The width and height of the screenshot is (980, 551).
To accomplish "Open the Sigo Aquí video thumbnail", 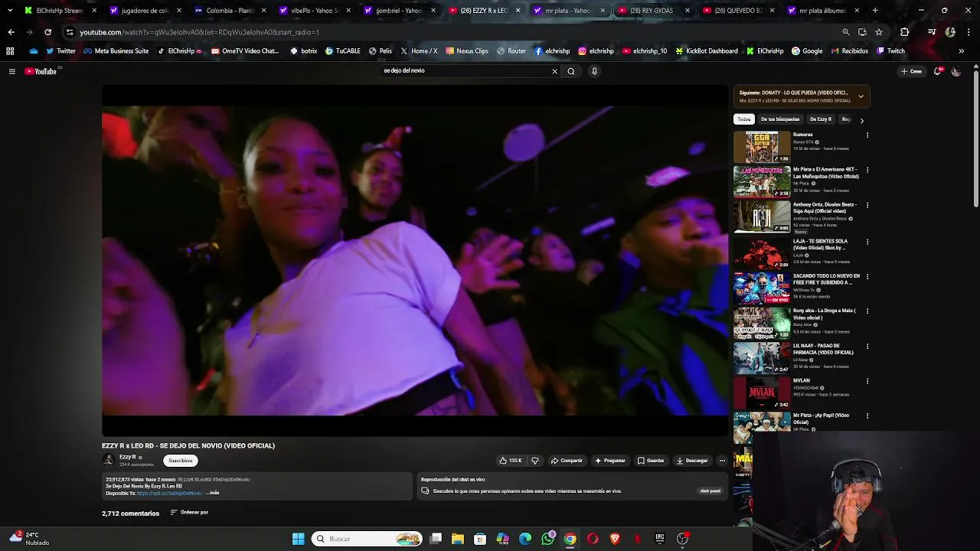I will point(762,217).
